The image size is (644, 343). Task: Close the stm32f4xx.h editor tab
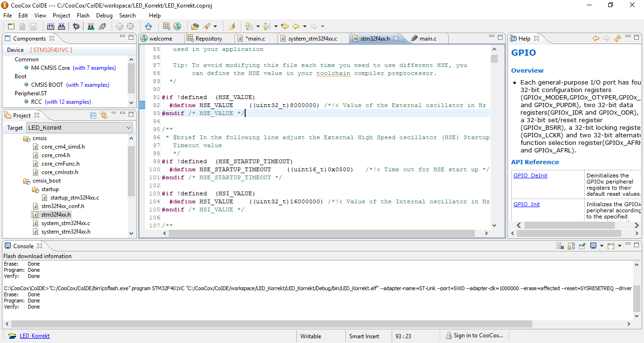[396, 39]
